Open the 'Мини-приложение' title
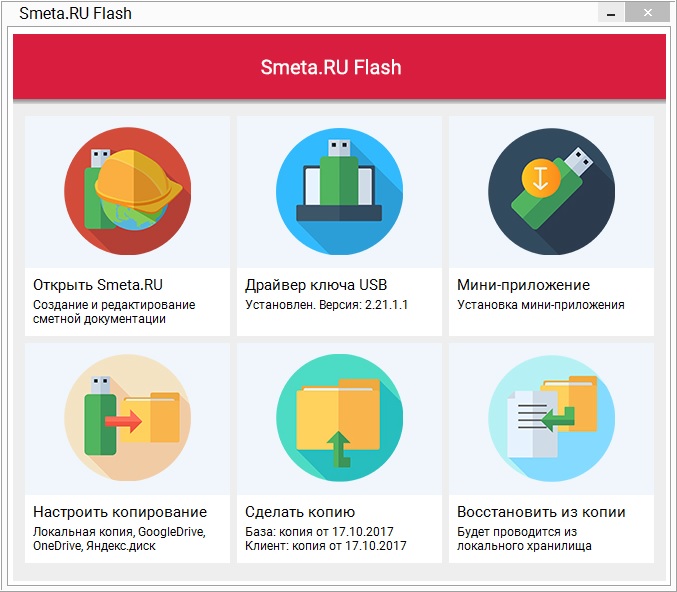677x592 pixels. [x=523, y=285]
